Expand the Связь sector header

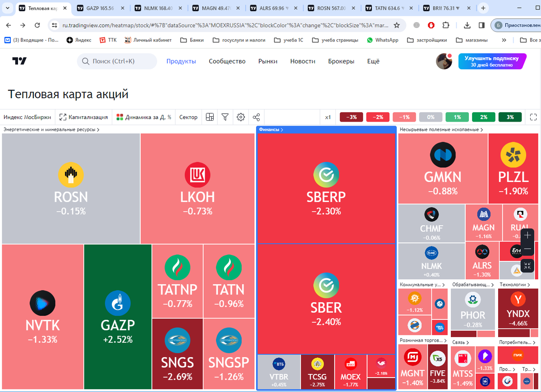tap(461, 342)
